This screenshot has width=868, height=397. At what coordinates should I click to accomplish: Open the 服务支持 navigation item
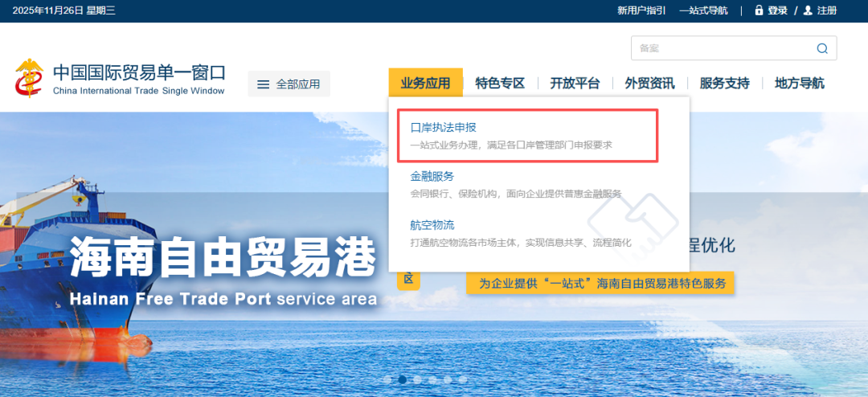(x=724, y=83)
